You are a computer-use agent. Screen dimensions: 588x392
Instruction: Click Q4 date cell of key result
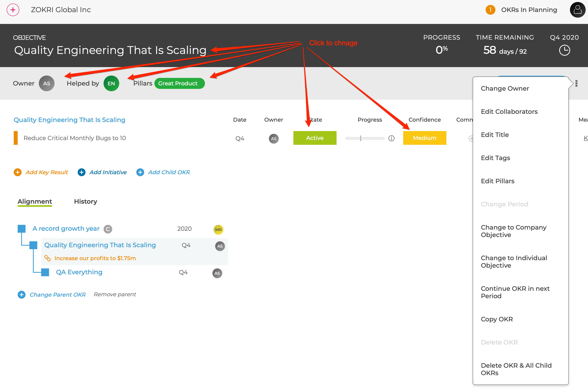(x=240, y=139)
